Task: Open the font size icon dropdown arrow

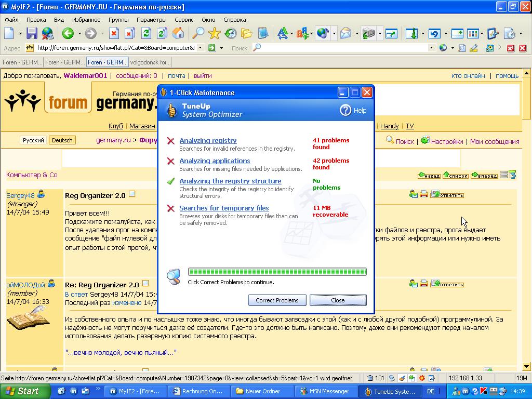Action: 291,34
